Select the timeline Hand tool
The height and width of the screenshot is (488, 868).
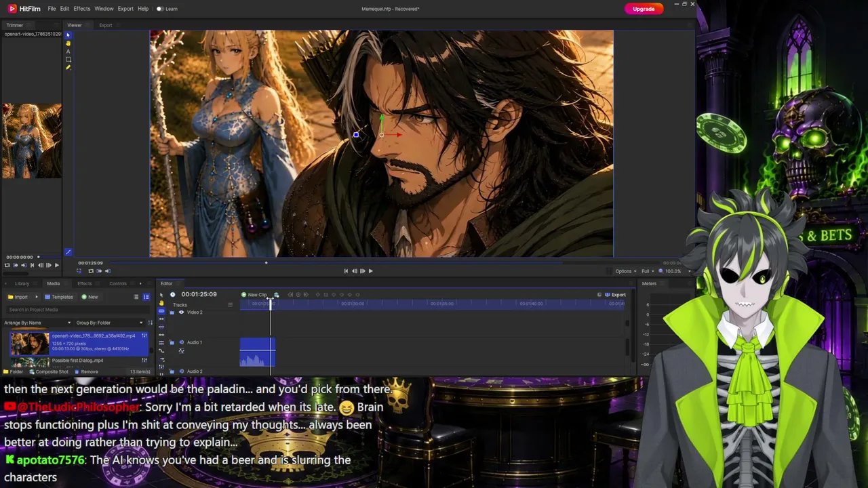161,303
